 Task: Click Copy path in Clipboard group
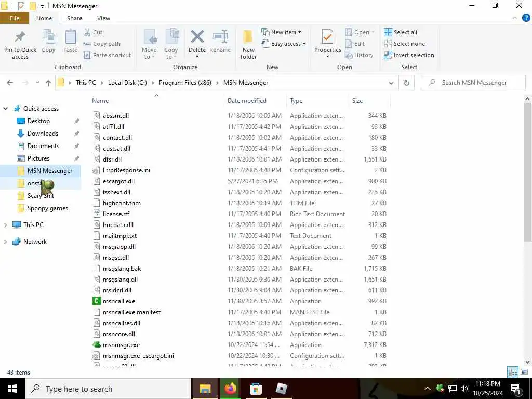pos(102,44)
